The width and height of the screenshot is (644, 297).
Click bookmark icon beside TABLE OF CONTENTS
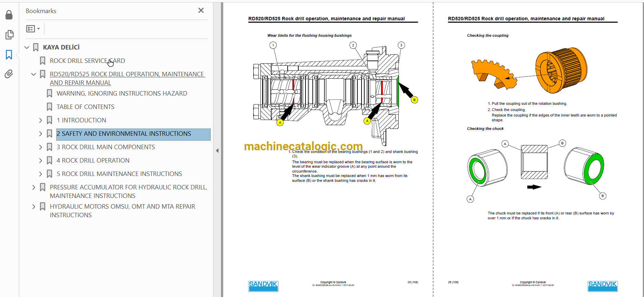pos(49,107)
